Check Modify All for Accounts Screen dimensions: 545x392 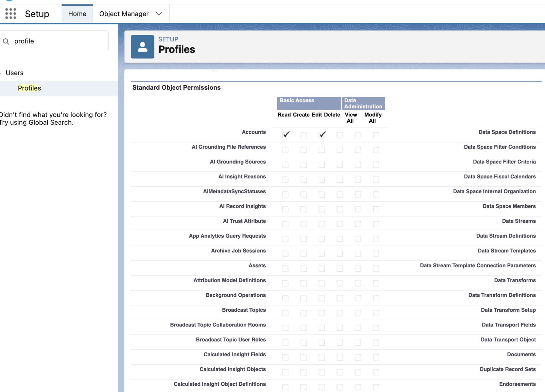click(376, 135)
